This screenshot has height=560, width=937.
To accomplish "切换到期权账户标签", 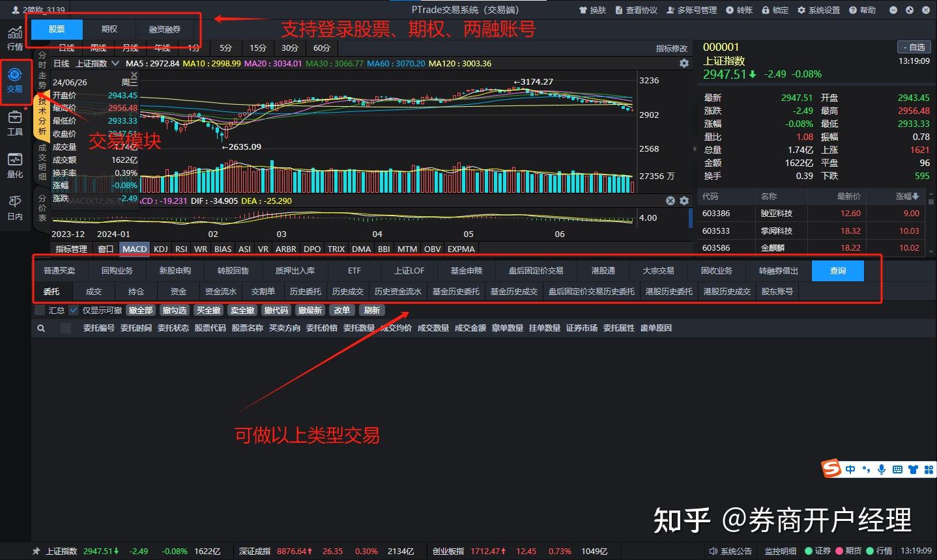I will click(x=109, y=29).
